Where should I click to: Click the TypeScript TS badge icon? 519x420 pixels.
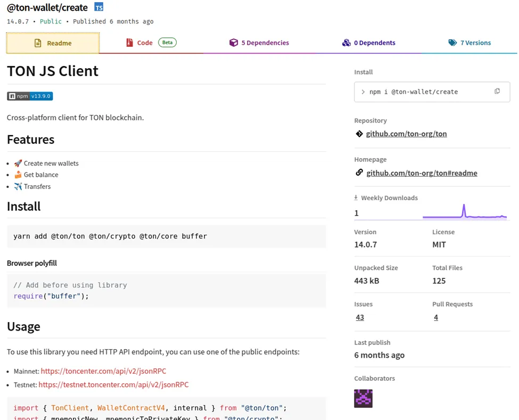(x=98, y=7)
